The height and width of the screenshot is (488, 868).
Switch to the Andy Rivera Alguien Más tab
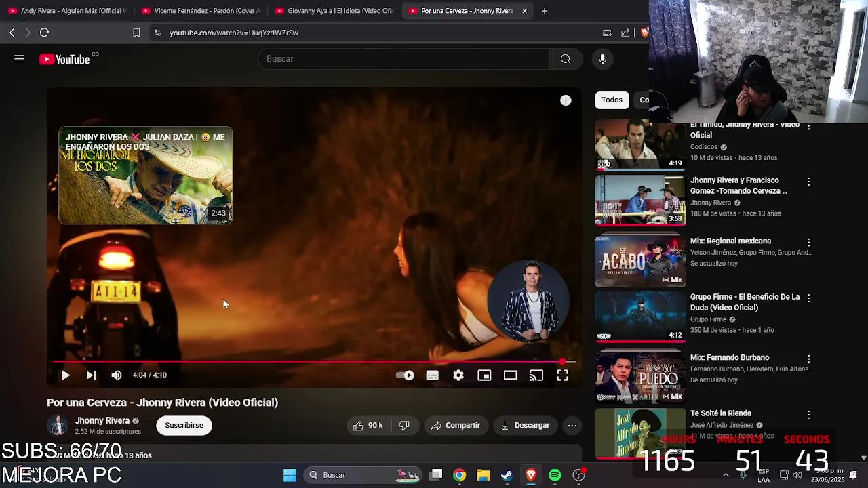point(66,11)
